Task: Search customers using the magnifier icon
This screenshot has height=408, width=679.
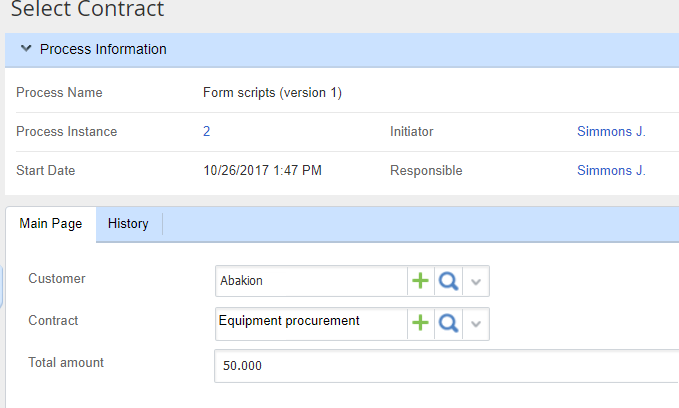Action: (x=448, y=282)
